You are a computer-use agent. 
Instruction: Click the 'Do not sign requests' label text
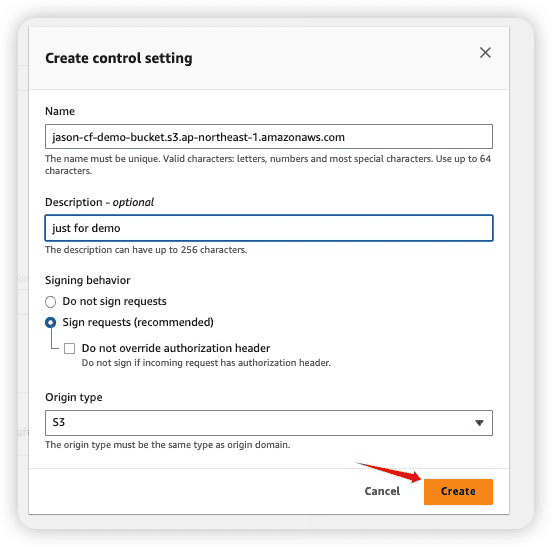click(x=114, y=301)
